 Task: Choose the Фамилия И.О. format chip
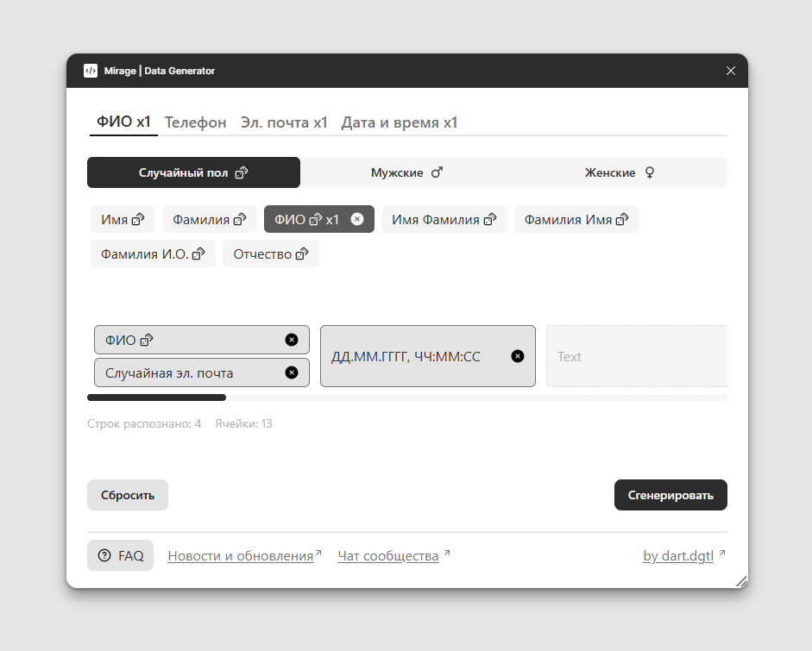pos(153,254)
